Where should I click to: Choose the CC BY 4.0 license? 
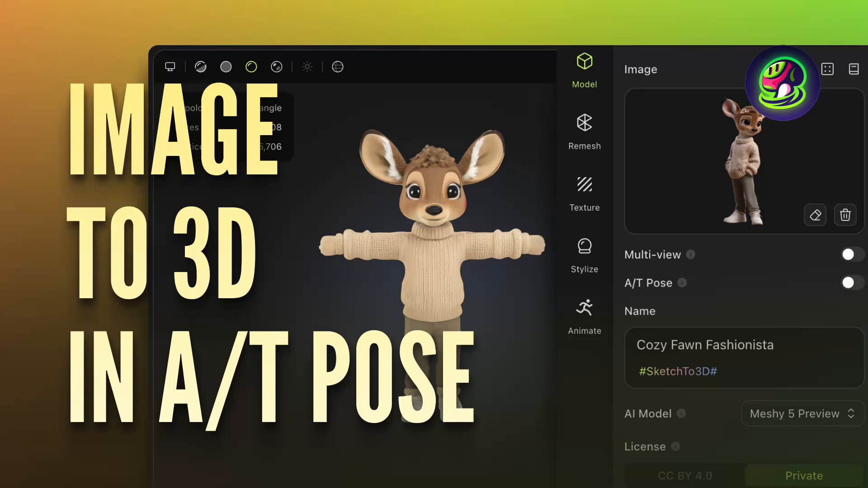[x=684, y=475]
